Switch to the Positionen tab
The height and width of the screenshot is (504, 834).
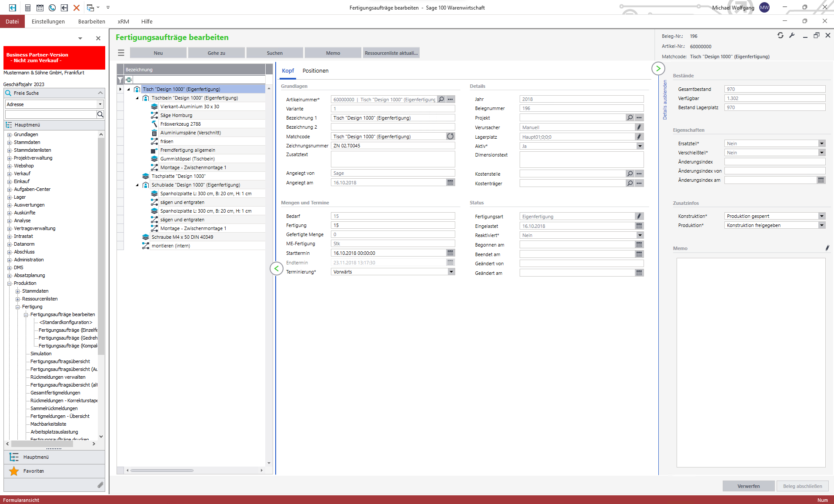point(315,71)
